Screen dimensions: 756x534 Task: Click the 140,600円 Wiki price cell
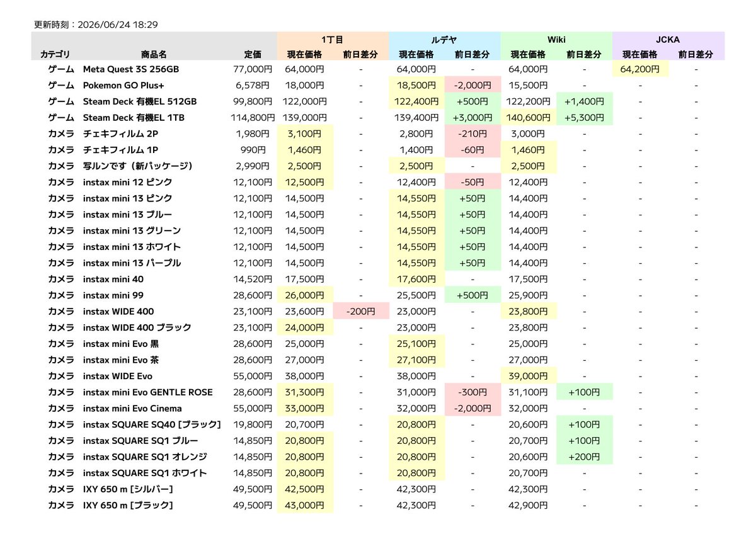(x=529, y=118)
